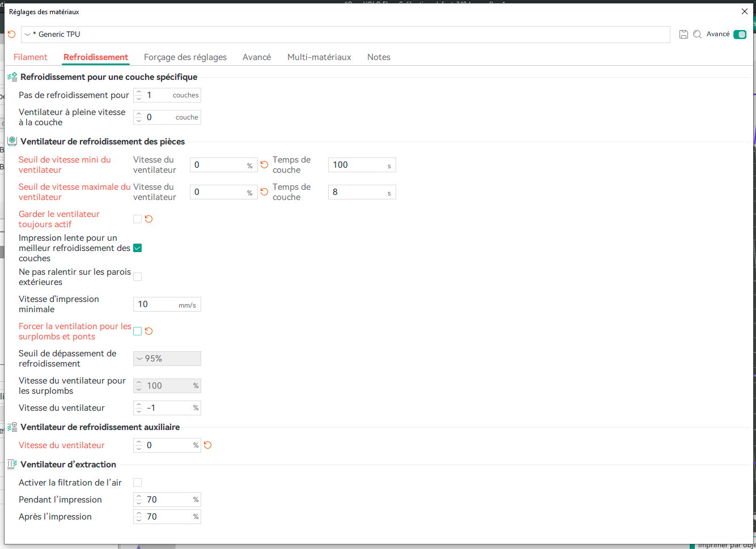Screen dimensions: 756x549
Task: Click the Seuil de dépassement de refroidissement label
Action: click(x=67, y=359)
